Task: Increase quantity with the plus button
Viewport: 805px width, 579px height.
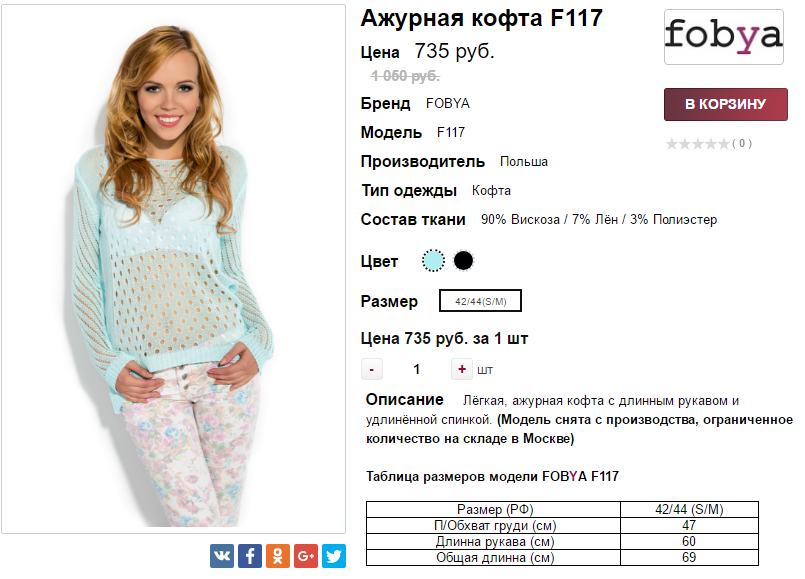Action: 462,369
